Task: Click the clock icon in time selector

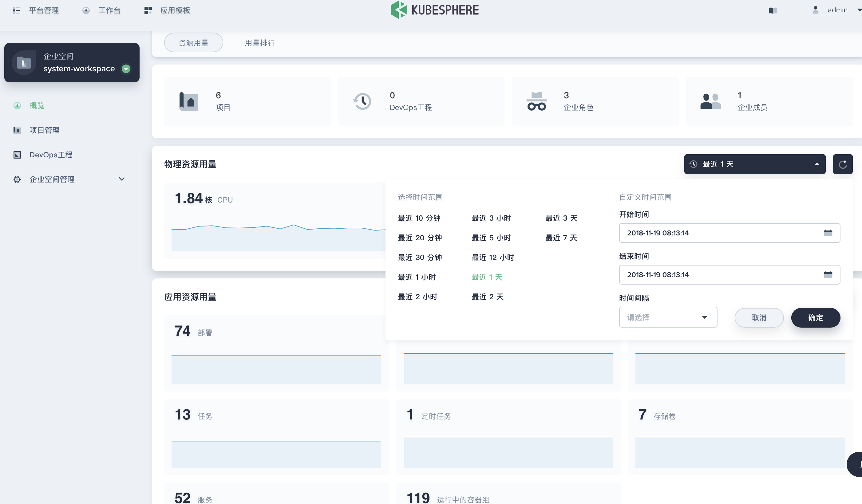Action: (x=693, y=164)
